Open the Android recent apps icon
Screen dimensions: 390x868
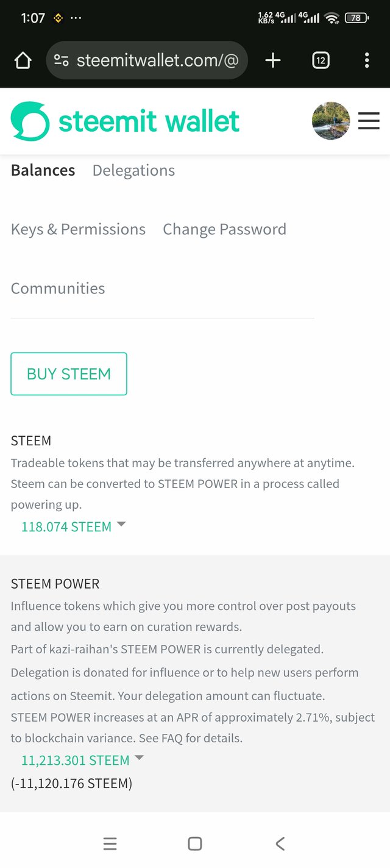(110, 844)
